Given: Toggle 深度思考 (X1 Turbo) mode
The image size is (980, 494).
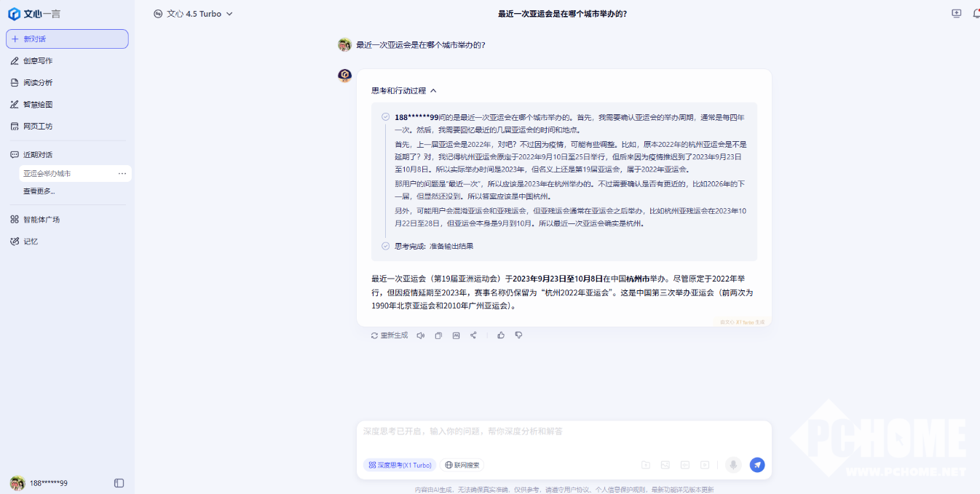Looking at the screenshot, I should tap(400, 465).
